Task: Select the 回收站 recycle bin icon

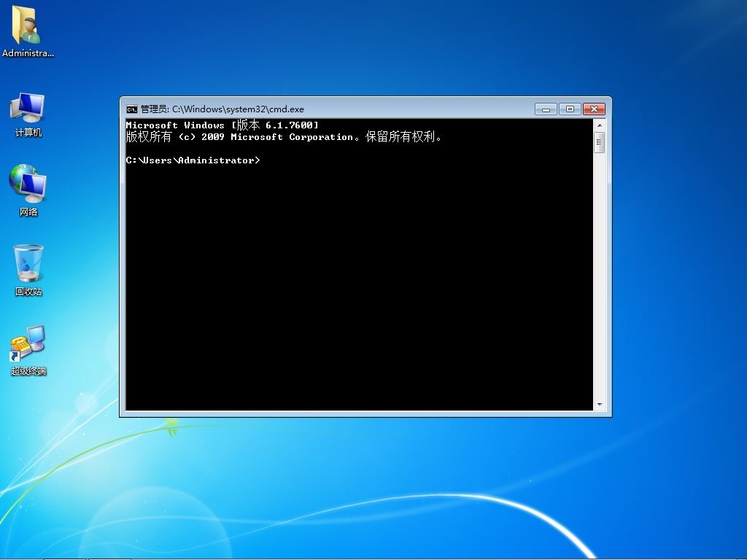Action: (28, 270)
